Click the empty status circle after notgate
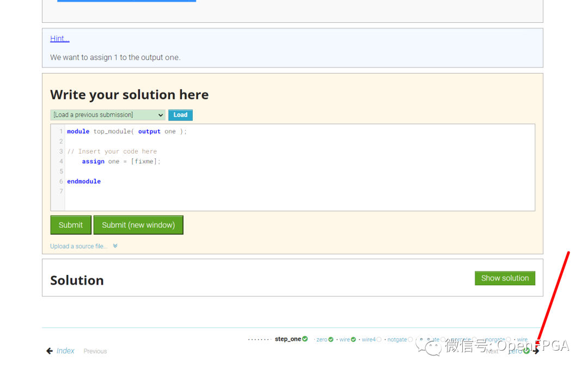This screenshot has width=588, height=373. tap(411, 339)
